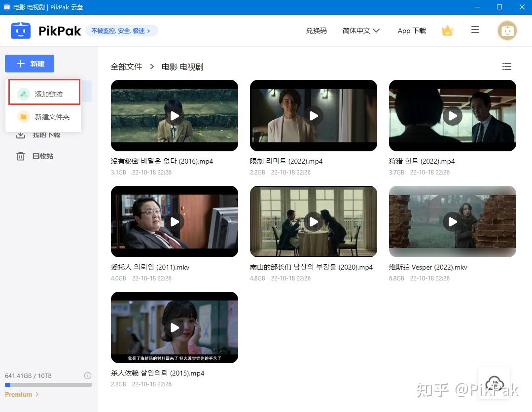Open the account avatar icon top right
532x412 pixels.
(x=507, y=30)
